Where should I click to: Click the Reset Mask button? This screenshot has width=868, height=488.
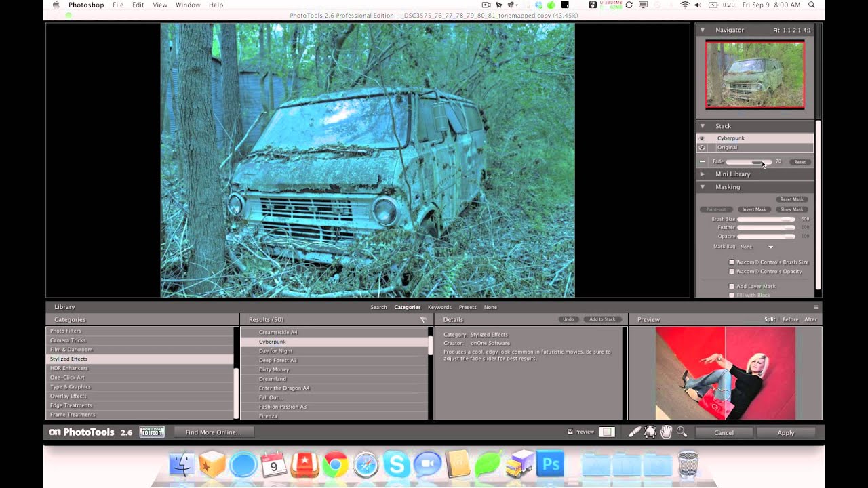pyautogui.click(x=791, y=199)
